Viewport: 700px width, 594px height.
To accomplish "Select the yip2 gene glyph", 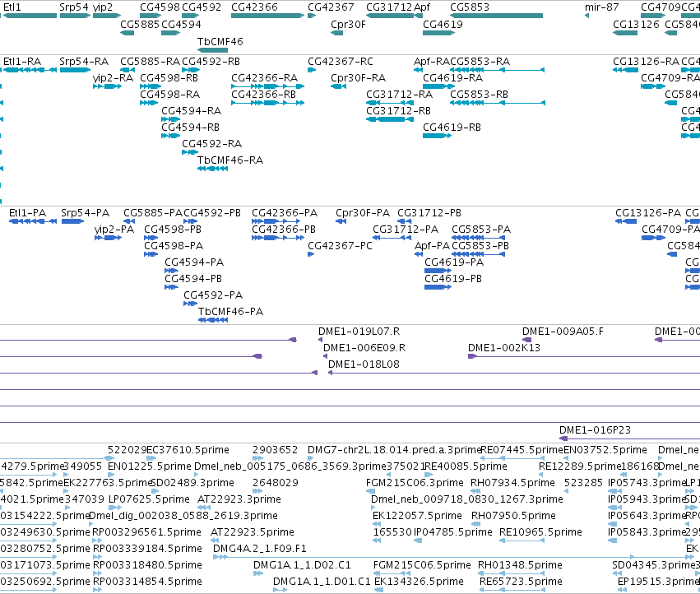I will click(107, 16).
